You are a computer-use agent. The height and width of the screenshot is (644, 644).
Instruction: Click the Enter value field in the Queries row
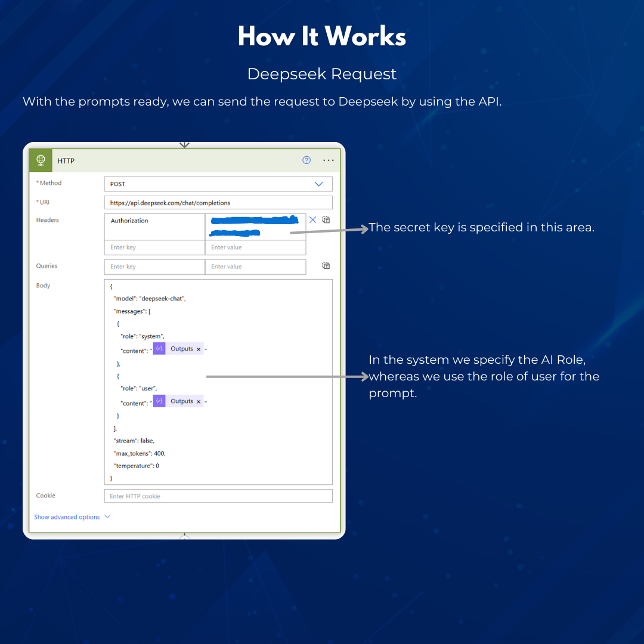click(255, 267)
